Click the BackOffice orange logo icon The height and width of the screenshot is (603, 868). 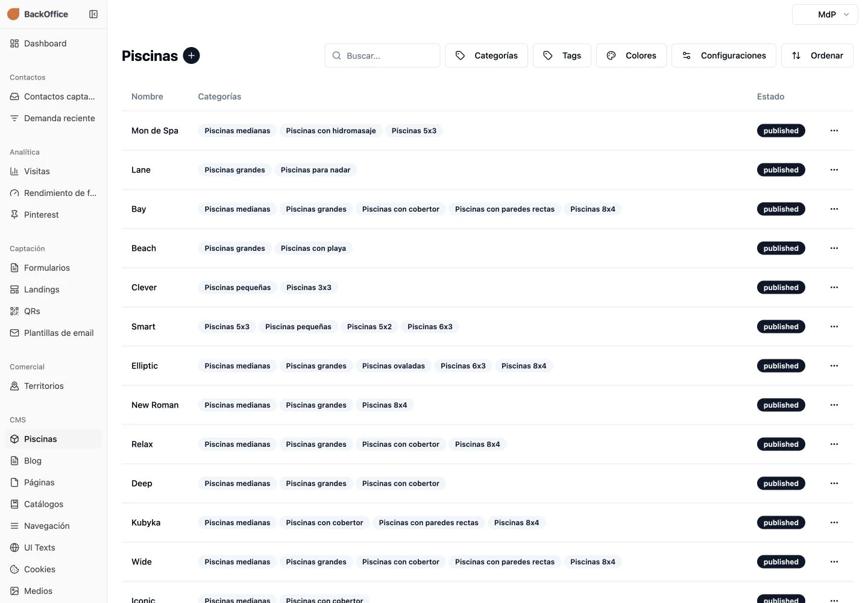[13, 14]
